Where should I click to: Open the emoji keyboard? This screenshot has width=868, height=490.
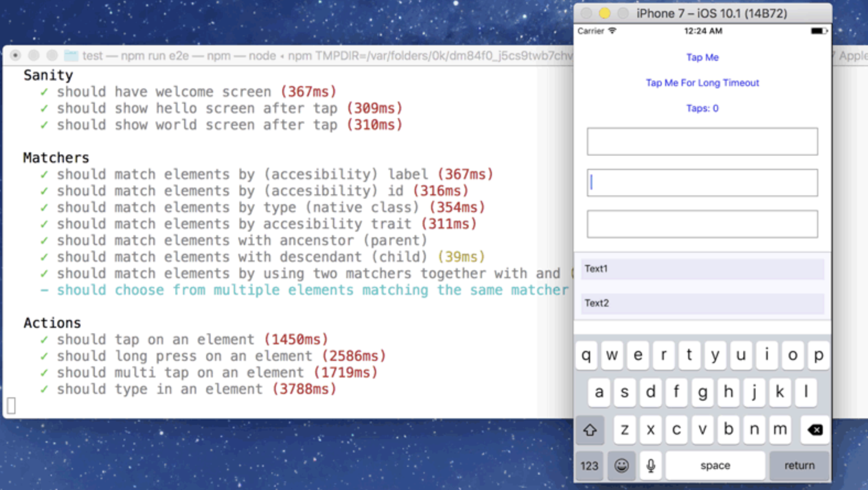[x=621, y=466]
